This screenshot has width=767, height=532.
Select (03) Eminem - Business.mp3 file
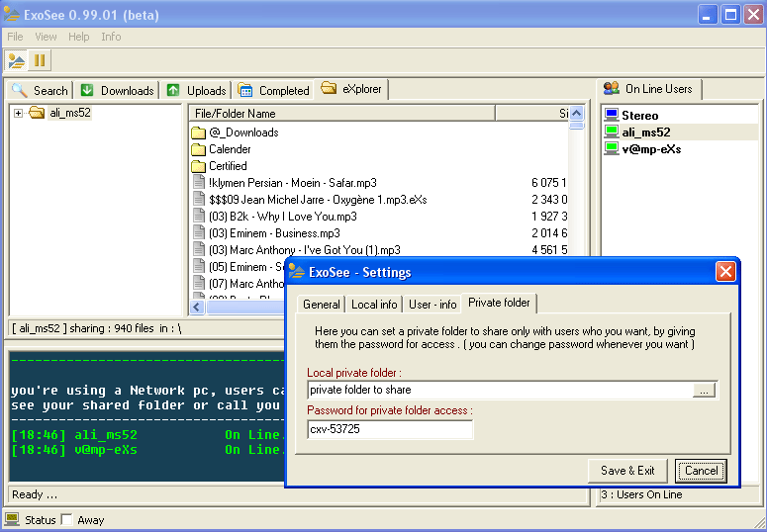[x=274, y=233]
